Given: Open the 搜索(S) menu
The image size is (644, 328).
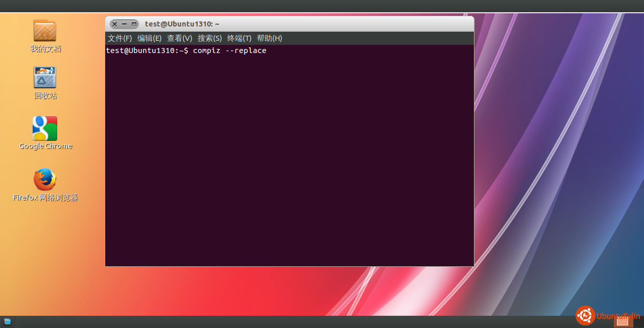Looking at the screenshot, I should tap(210, 38).
